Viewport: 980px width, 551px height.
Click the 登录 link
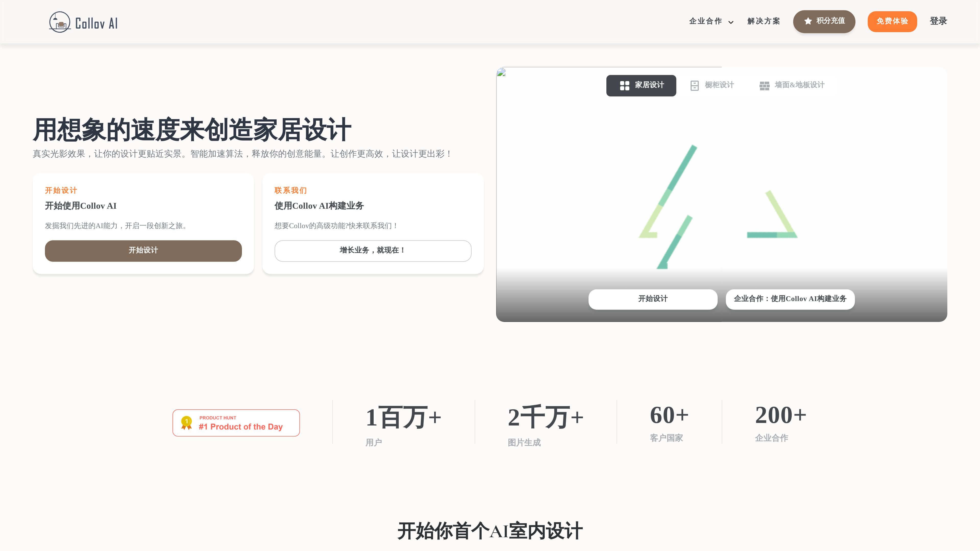point(938,21)
